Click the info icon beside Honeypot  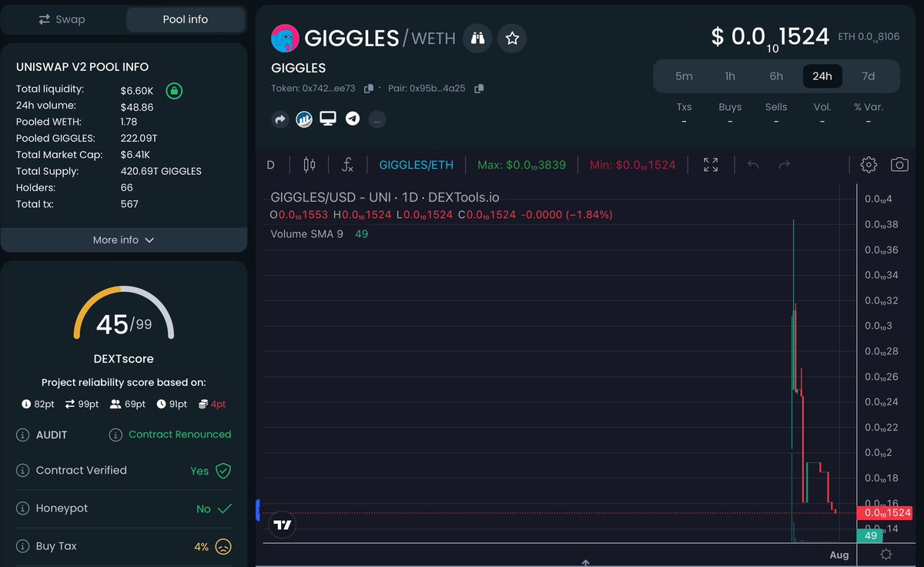tap(23, 509)
